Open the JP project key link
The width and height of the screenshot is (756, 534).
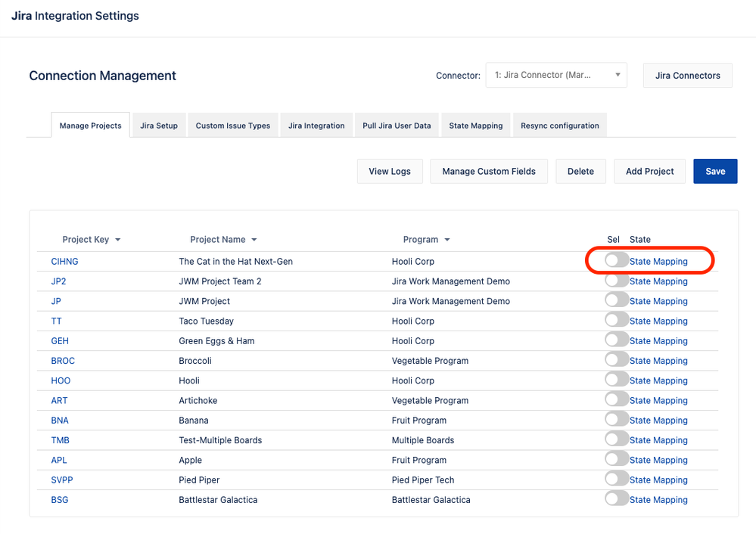click(56, 301)
